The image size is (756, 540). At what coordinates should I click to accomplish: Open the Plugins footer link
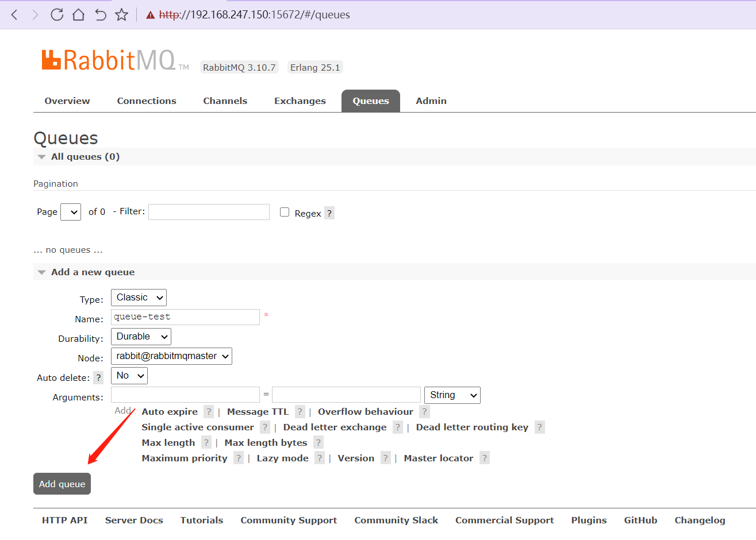click(589, 520)
